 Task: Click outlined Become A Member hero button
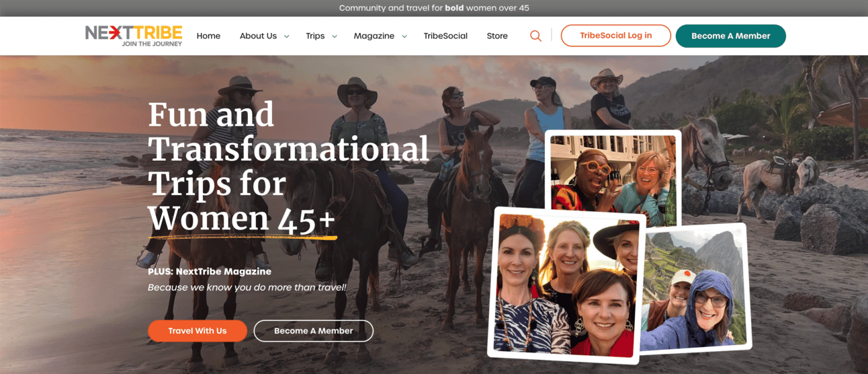click(x=313, y=331)
